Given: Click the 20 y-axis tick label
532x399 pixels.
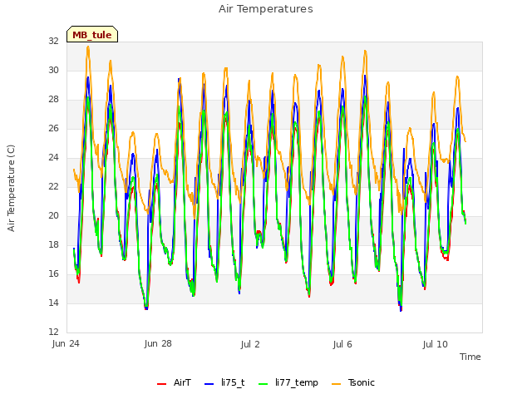Looking at the screenshot, I should click(53, 216).
